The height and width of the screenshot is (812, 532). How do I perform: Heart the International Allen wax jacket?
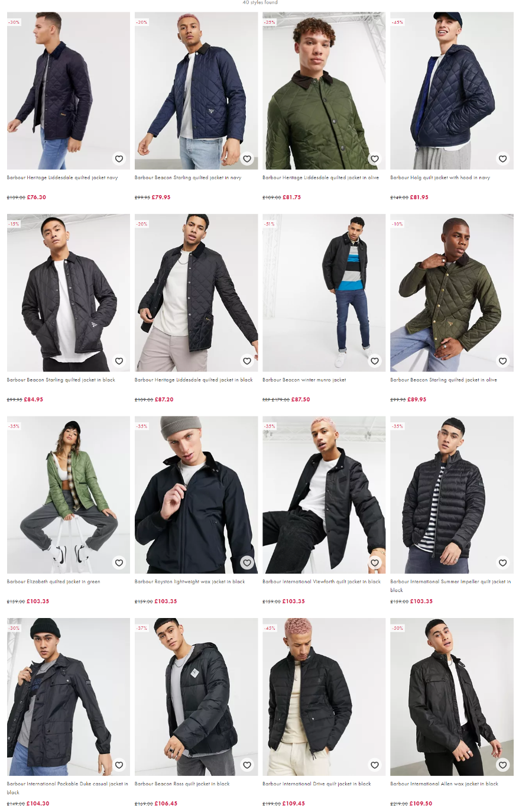click(x=502, y=765)
